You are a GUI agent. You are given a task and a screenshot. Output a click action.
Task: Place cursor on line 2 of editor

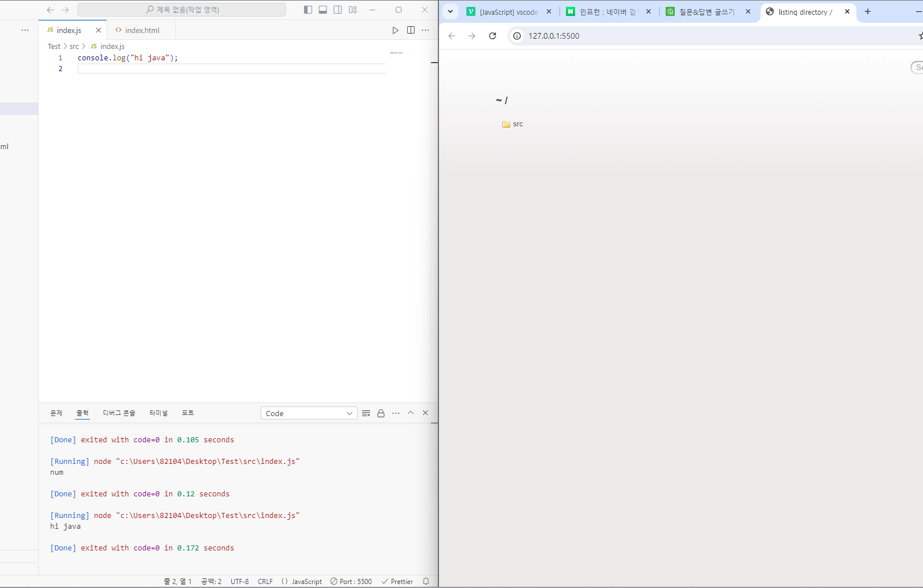232,69
